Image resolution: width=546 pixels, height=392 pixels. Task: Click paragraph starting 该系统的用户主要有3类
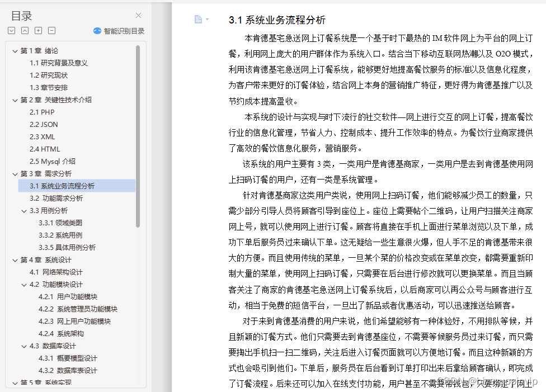pyautogui.click(x=380, y=172)
